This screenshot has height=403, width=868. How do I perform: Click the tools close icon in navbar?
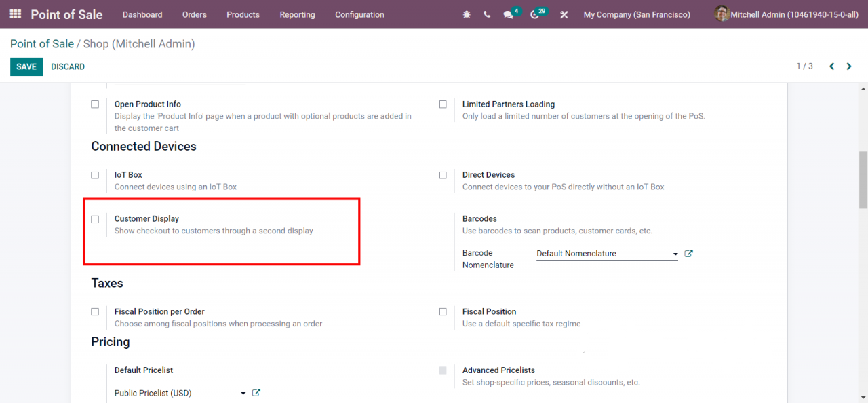click(x=564, y=14)
